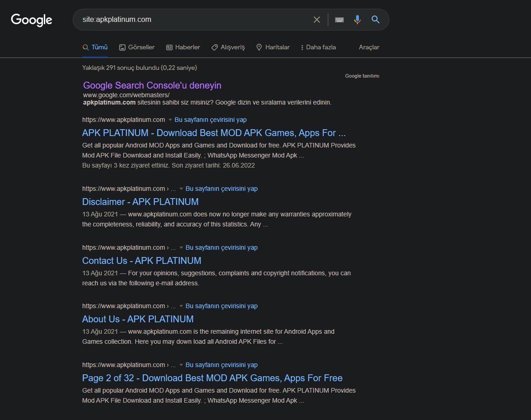Click translate link above APK PLATINUM homepage result
This screenshot has width=531, height=420.
pos(210,120)
